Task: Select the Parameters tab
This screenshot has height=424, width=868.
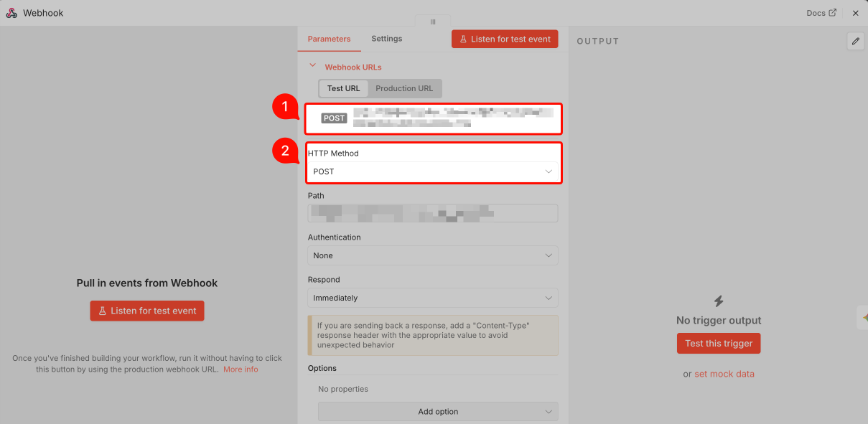Action: [329, 39]
